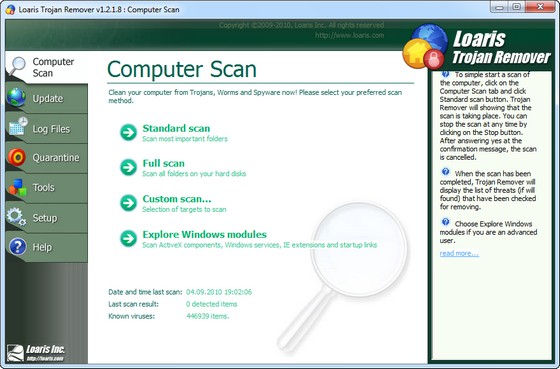Click the Explore Windows modules arrow icon

click(128, 239)
